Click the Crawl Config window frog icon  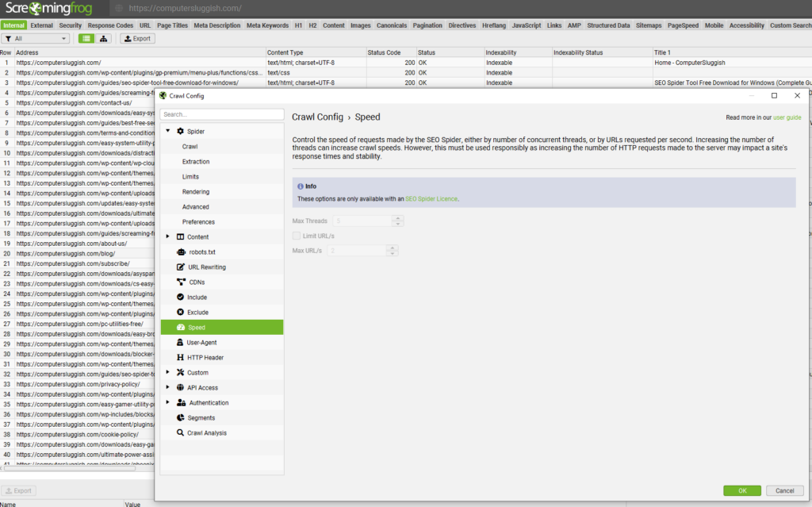click(x=163, y=95)
